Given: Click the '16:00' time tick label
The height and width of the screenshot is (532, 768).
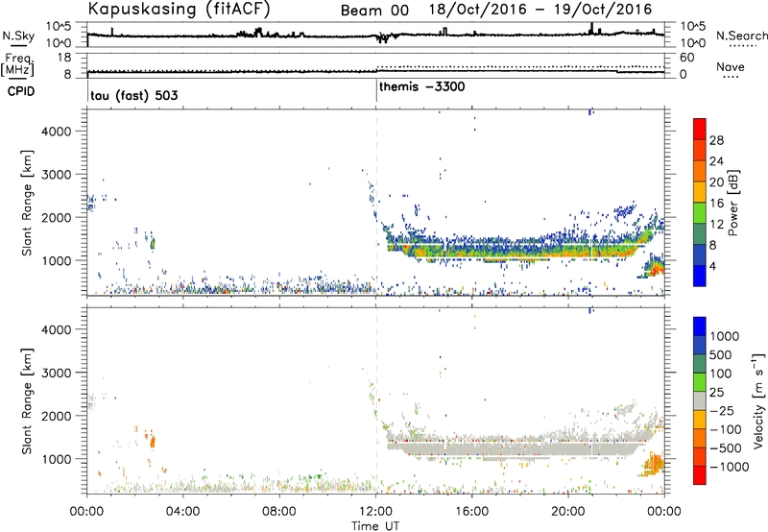Looking at the screenshot, I should (471, 512).
